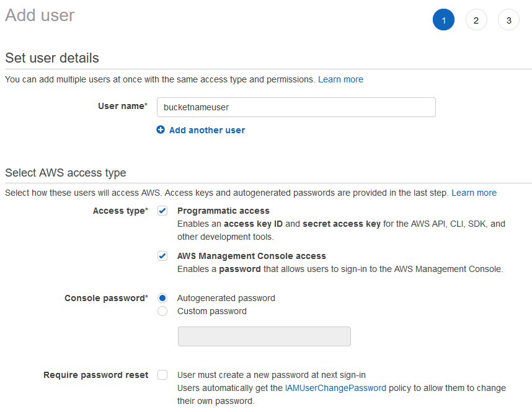Image resolution: width=532 pixels, height=412 pixels.
Task: Click the Custom password option label
Action: click(212, 311)
